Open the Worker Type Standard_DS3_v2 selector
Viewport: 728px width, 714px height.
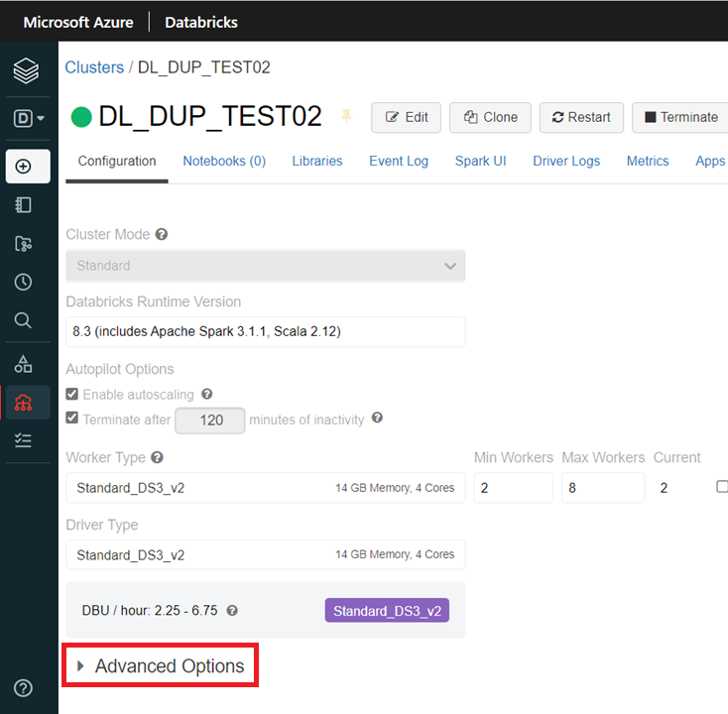click(266, 488)
